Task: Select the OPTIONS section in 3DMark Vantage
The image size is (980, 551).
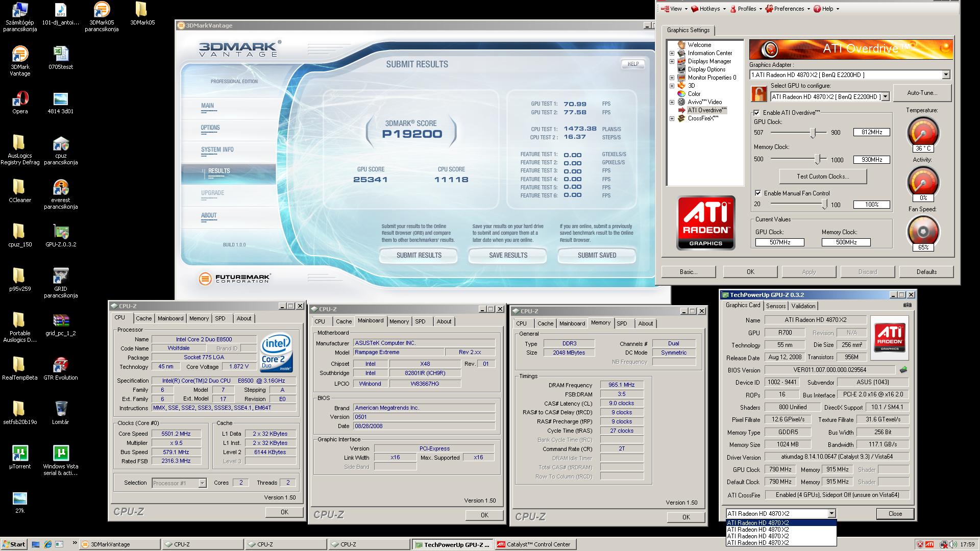Action: coord(210,128)
